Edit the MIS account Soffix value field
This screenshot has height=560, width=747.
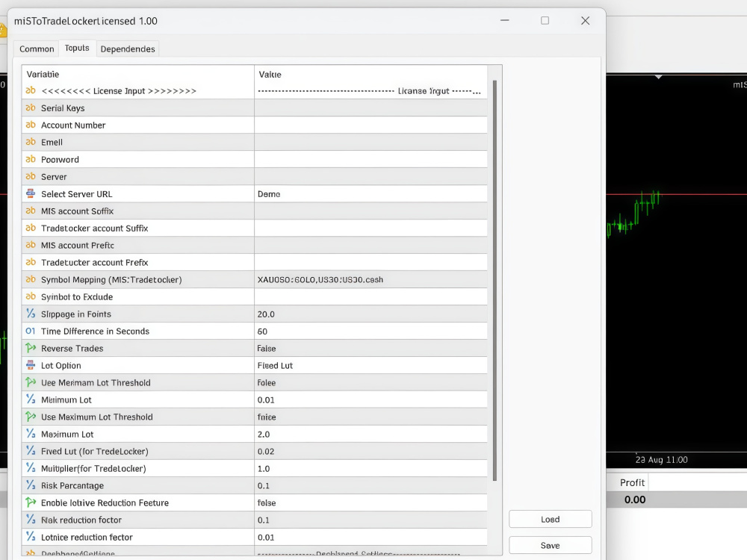point(371,211)
